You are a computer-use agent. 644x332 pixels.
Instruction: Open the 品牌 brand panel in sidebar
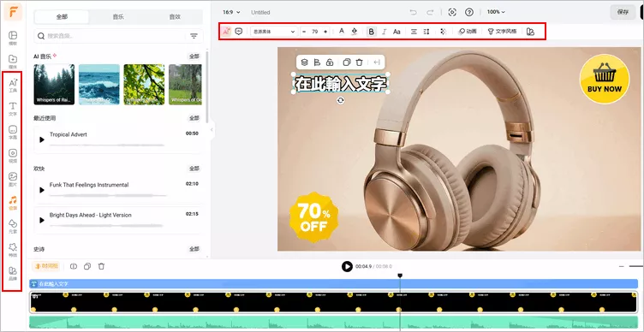(x=13, y=273)
